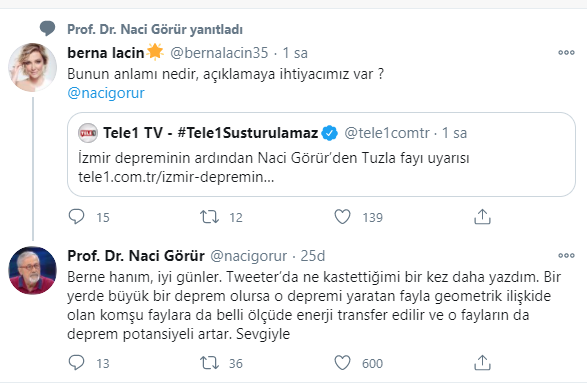Viewport: 587px width, 388px height.
Task: Click the @nacigorur mention link
Action: (x=106, y=93)
